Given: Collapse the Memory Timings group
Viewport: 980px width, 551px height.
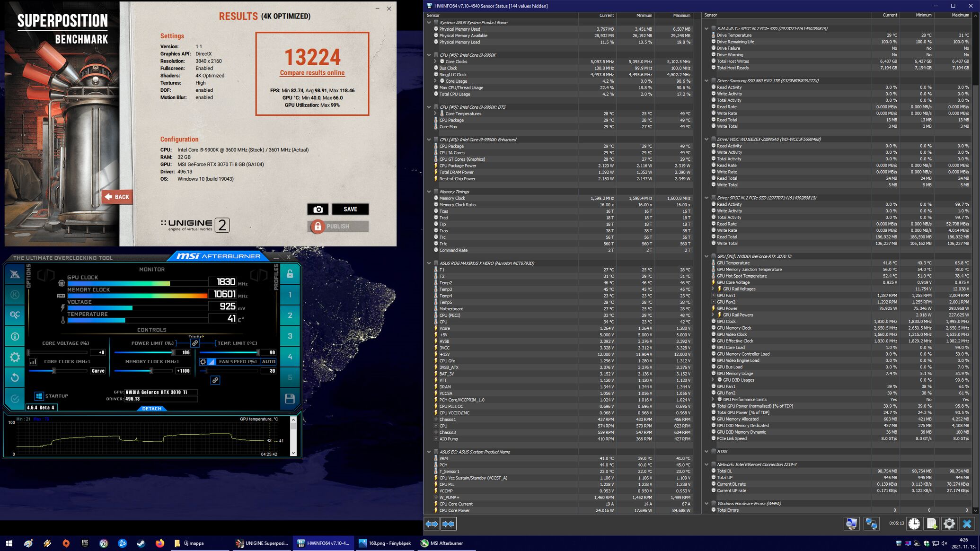Looking at the screenshot, I should 429,192.
